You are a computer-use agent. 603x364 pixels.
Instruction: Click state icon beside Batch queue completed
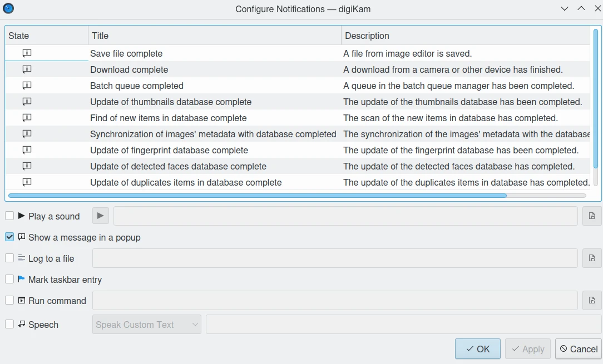click(27, 86)
